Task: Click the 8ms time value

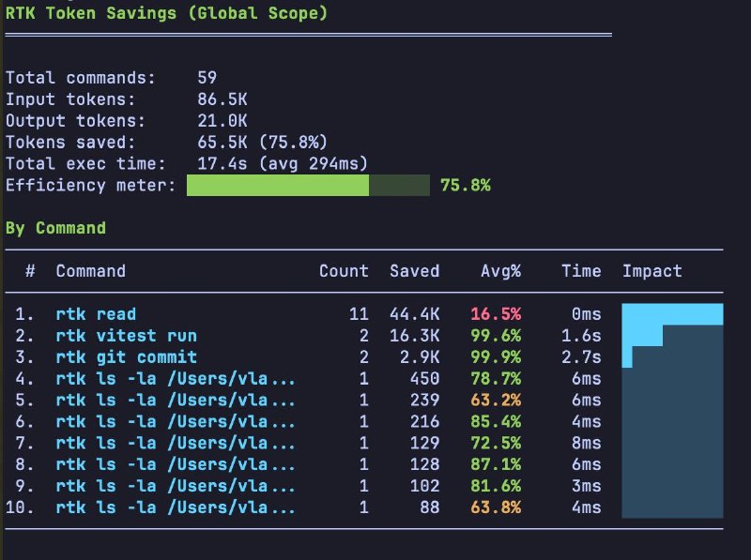Action: 587,443
